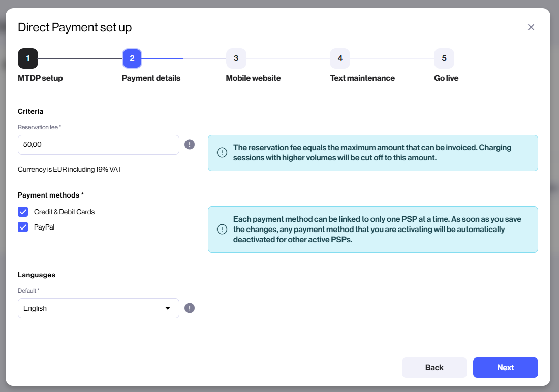Click the 'Direct Payment set up' title
The height and width of the screenshot is (392, 559).
75,27
